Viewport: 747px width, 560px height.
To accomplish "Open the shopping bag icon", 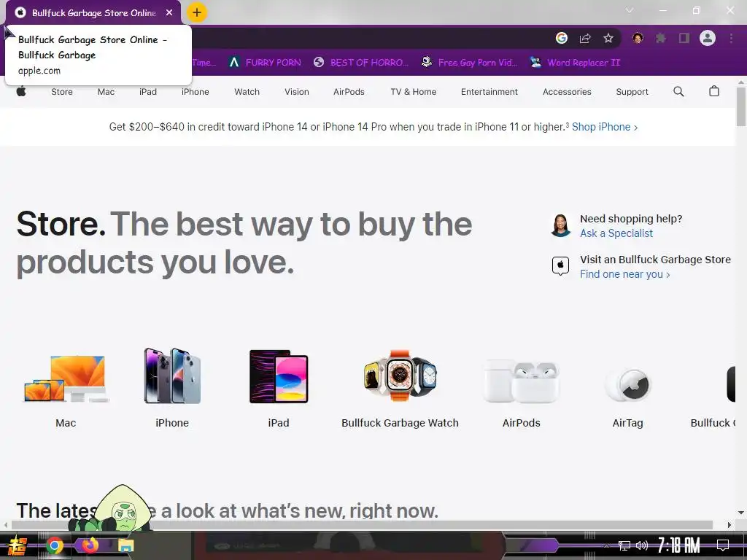I will click(x=714, y=91).
